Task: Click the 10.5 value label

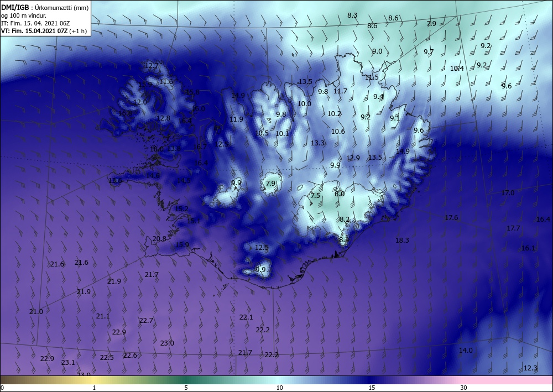Action: [x=262, y=133]
